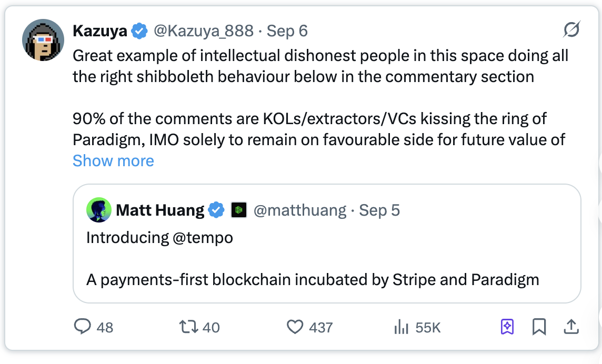Click the @matthuang handle
Screen dimensions: 602x364
coord(300,210)
